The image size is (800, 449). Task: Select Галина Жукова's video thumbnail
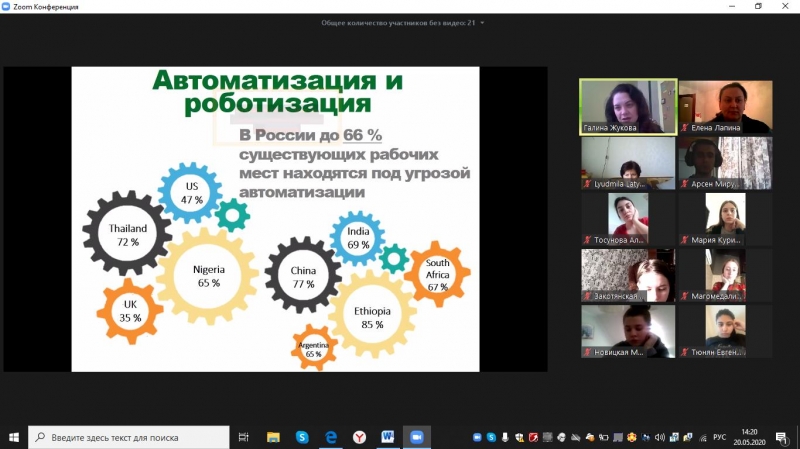click(628, 106)
